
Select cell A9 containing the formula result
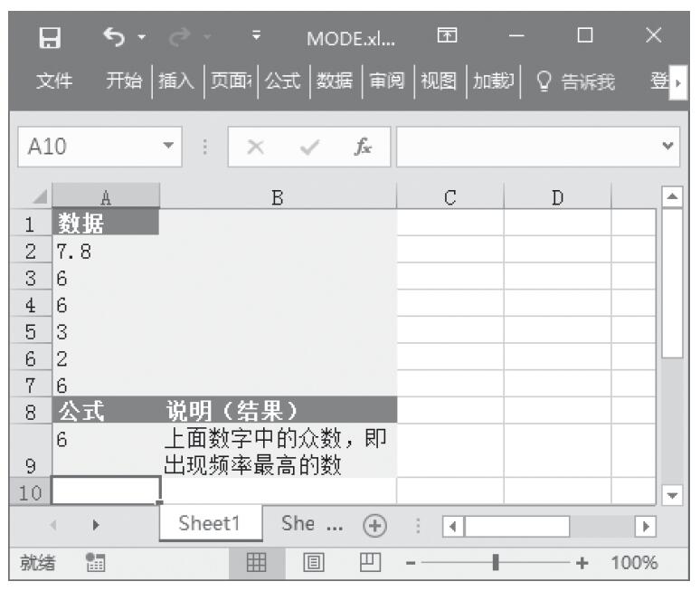click(105, 451)
